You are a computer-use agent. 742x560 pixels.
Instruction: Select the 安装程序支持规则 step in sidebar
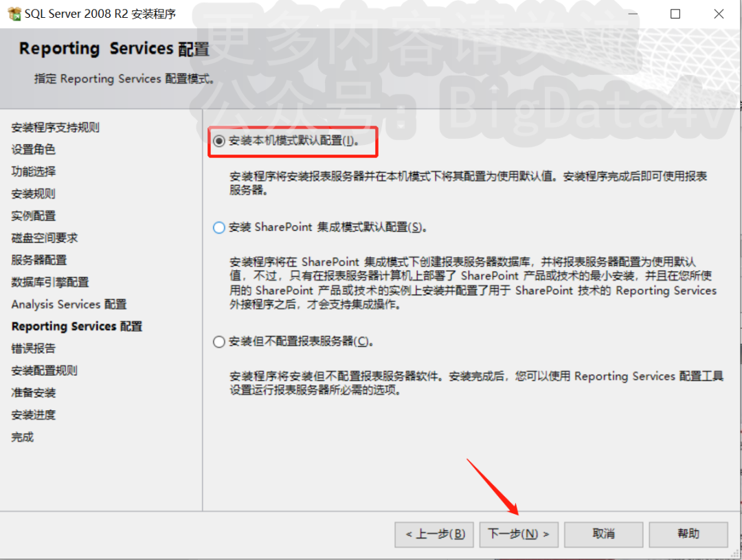(x=56, y=127)
